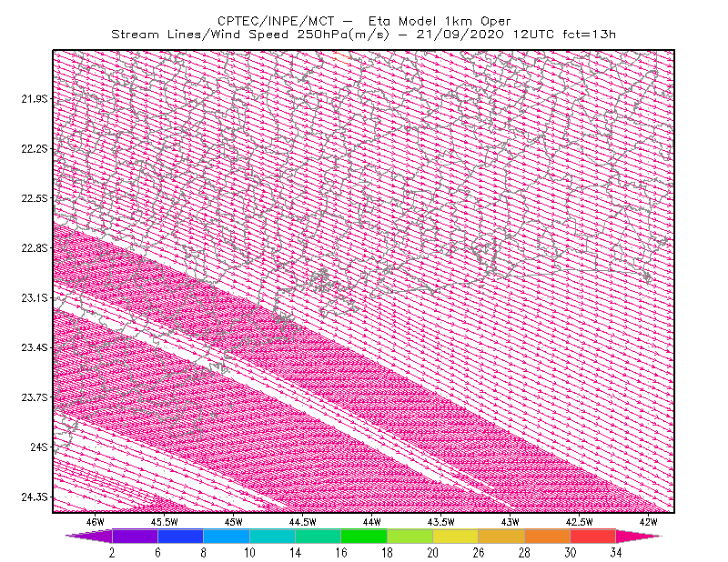Click the lime swatch between 18 and 20
Screen dimensions: 728x562
[x=410, y=536]
